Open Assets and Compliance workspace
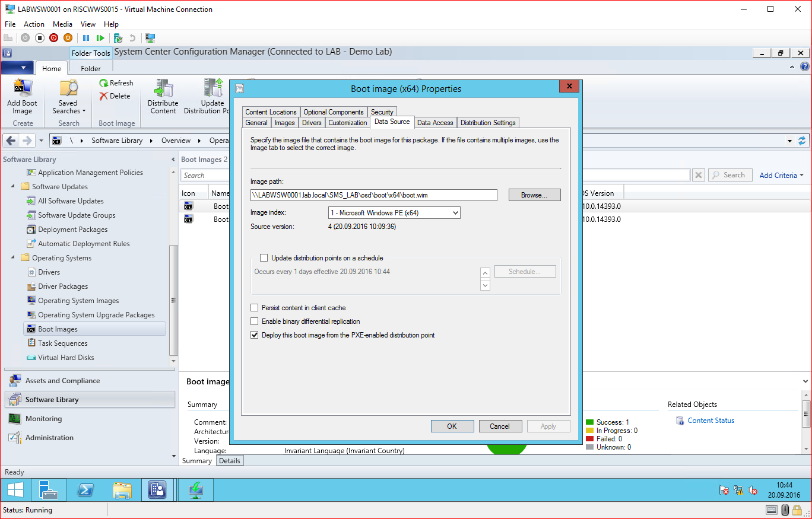812x519 pixels. (x=62, y=381)
